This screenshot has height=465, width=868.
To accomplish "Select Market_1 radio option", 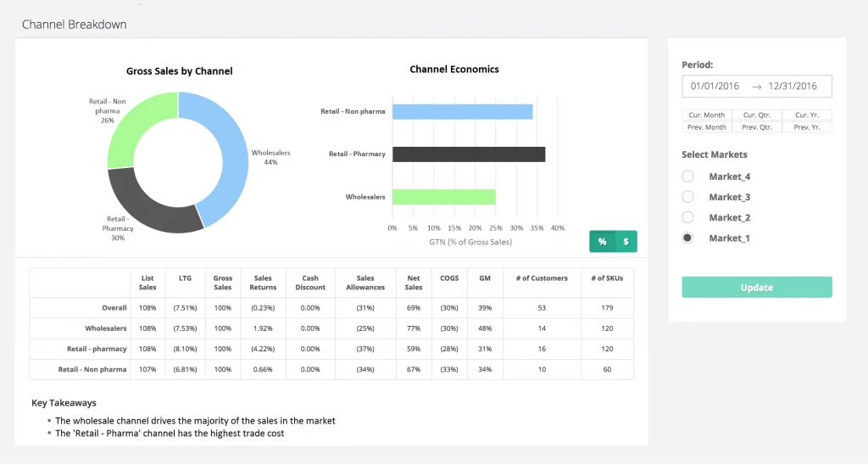I will (x=688, y=238).
